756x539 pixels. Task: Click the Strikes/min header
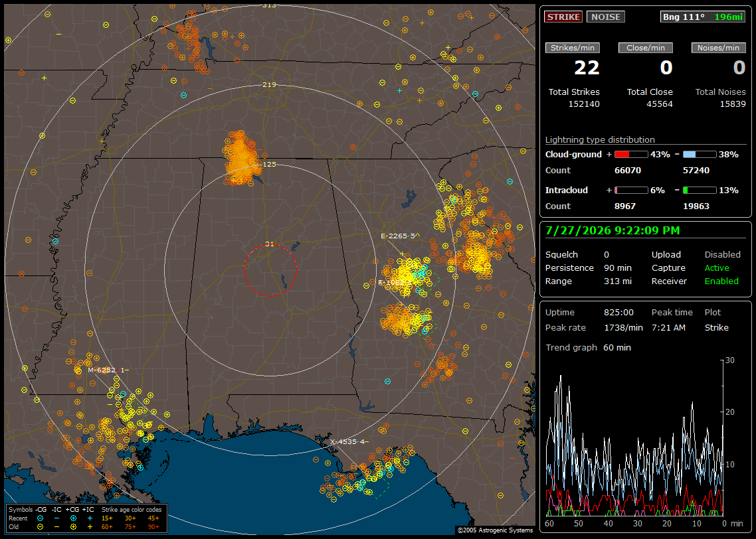click(573, 48)
